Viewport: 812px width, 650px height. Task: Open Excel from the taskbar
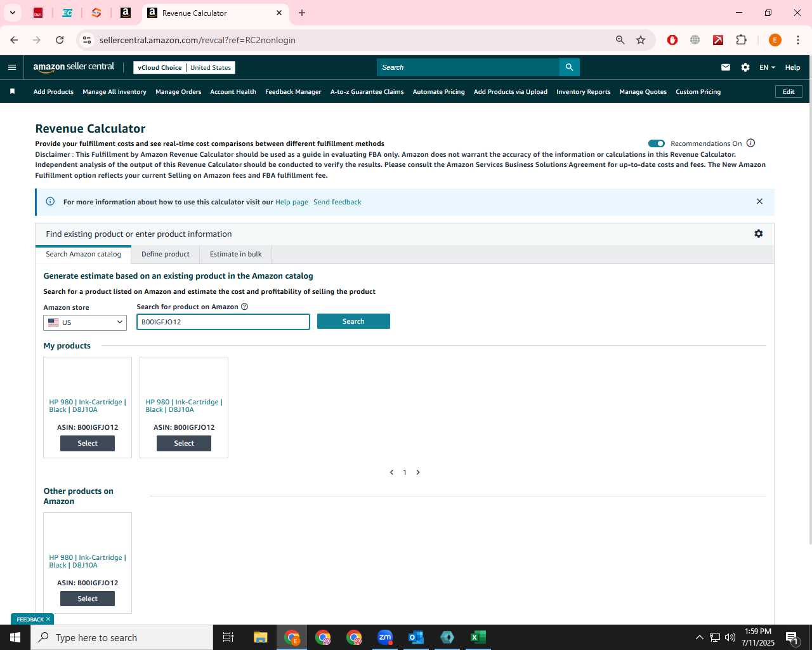tap(478, 637)
